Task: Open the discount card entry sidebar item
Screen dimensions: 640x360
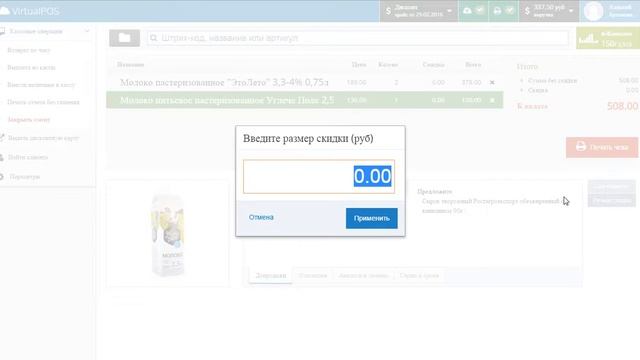Action: 44,138
